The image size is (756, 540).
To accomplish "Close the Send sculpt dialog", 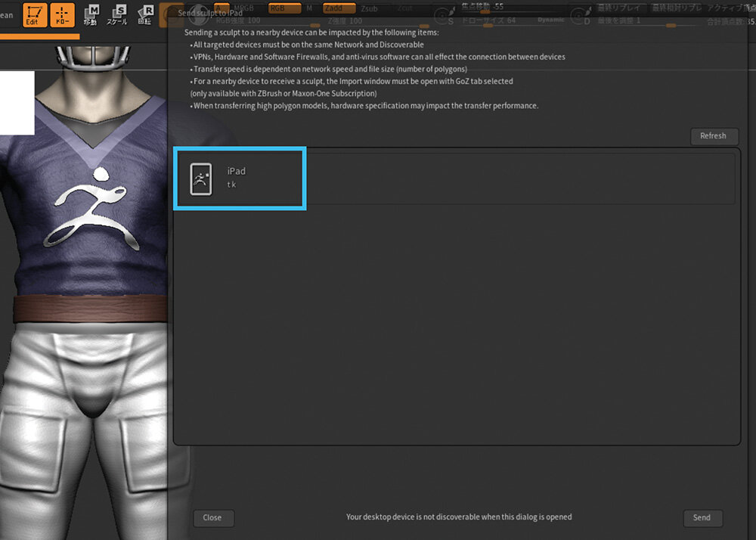I will pyautogui.click(x=213, y=518).
